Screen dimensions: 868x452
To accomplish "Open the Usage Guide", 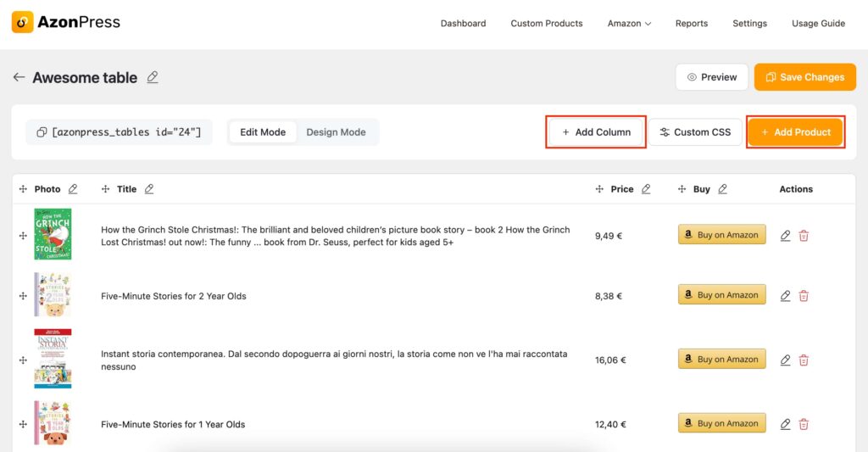I will tap(818, 23).
